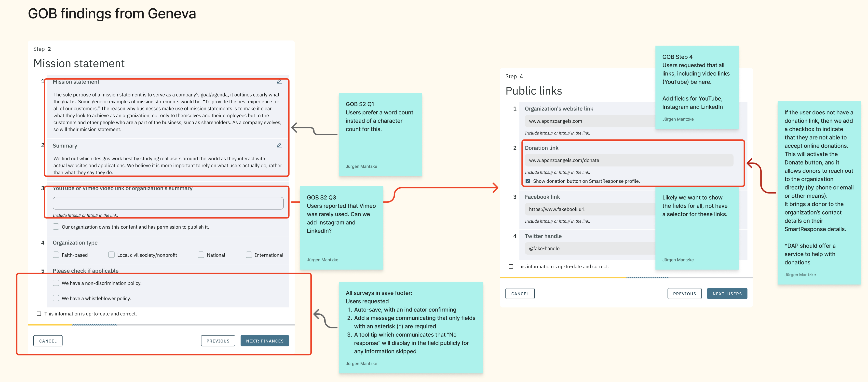Confirm Step 4 information is up-to-date checkbox
Image resolution: width=868 pixels, height=382 pixels.
(x=511, y=266)
